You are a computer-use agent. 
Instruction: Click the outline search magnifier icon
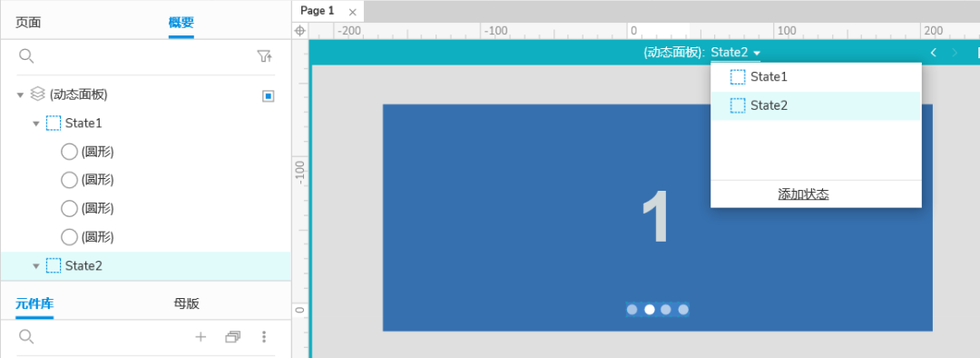click(x=26, y=56)
